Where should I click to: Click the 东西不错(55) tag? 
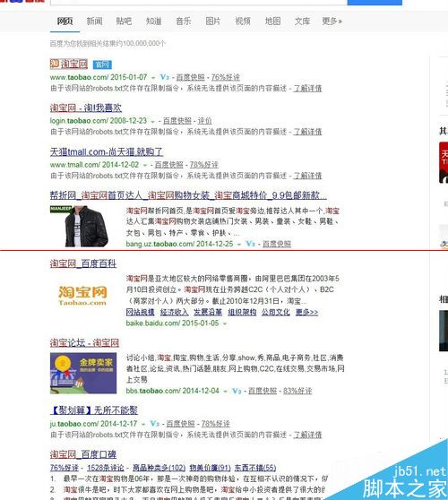(255, 468)
